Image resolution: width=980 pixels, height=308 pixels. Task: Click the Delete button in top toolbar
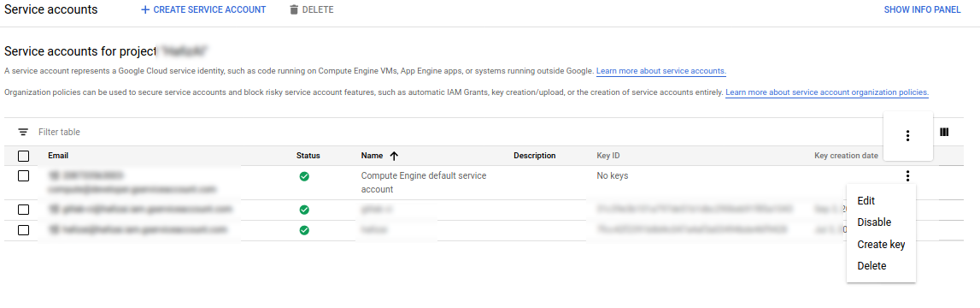pos(311,10)
